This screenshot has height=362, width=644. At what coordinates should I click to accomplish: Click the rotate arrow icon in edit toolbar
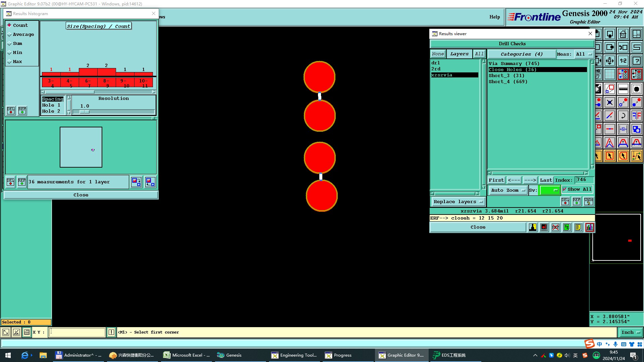(623, 116)
